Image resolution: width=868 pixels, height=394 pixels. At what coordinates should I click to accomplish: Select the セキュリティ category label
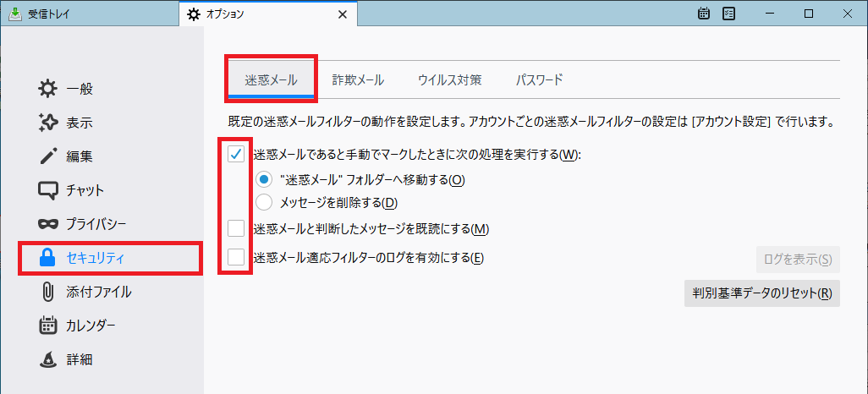[96, 257]
